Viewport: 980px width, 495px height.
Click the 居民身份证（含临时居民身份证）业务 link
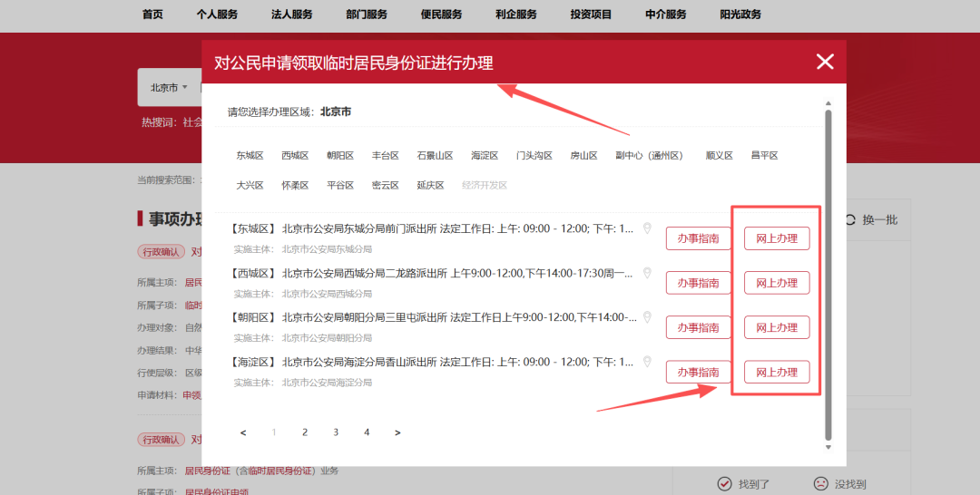coord(261,471)
